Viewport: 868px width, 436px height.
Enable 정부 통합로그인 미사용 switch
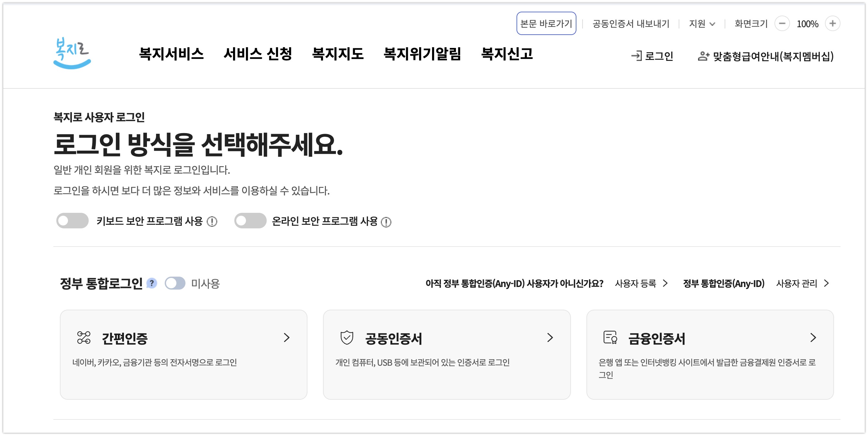click(x=175, y=283)
